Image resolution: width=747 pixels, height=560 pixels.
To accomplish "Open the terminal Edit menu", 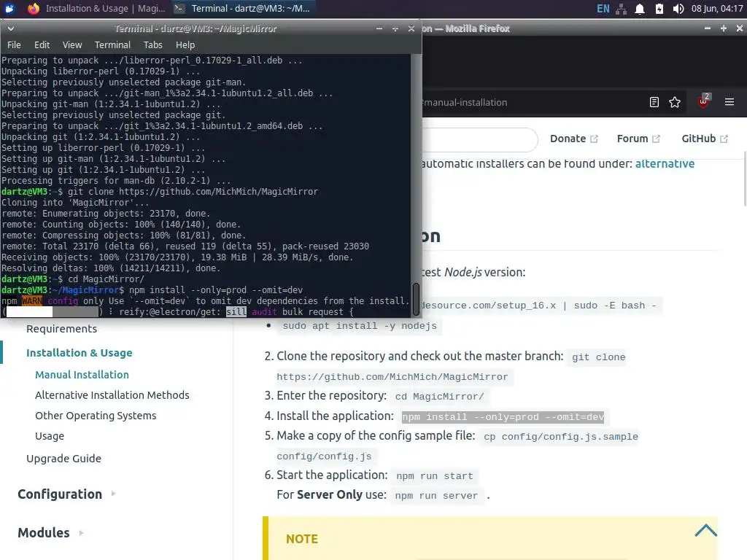I will coord(42,44).
